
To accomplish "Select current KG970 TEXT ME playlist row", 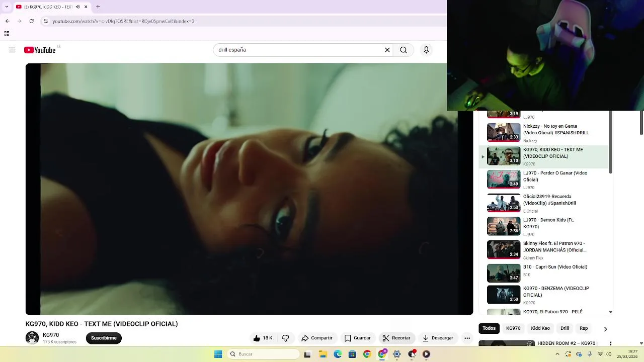I will (x=543, y=157).
